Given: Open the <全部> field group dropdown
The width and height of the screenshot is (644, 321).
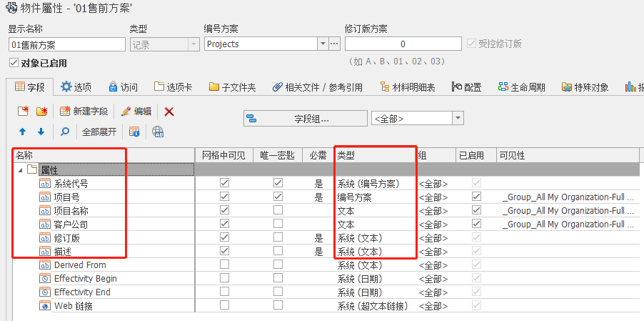Looking at the screenshot, I should 458,118.
